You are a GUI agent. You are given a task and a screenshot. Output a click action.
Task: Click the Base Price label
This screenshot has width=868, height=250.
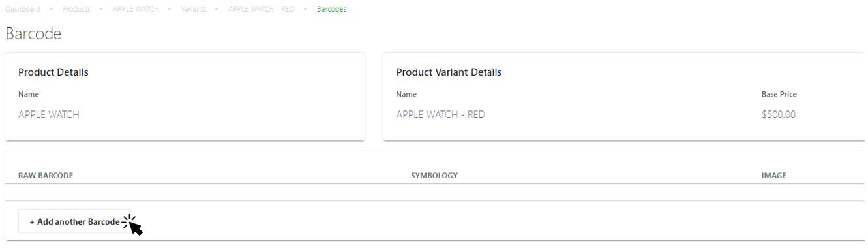tap(779, 94)
